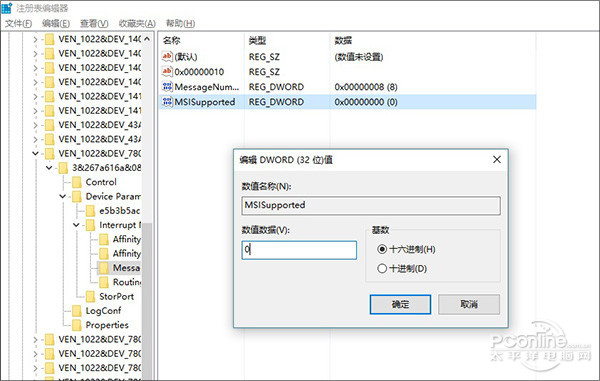The height and width of the screenshot is (381, 600).
Task: Click the Registry Editor app icon in title bar
Action: point(7,7)
